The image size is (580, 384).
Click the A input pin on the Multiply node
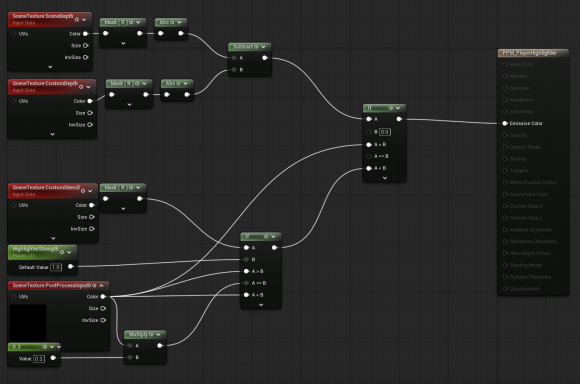pyautogui.click(x=130, y=346)
